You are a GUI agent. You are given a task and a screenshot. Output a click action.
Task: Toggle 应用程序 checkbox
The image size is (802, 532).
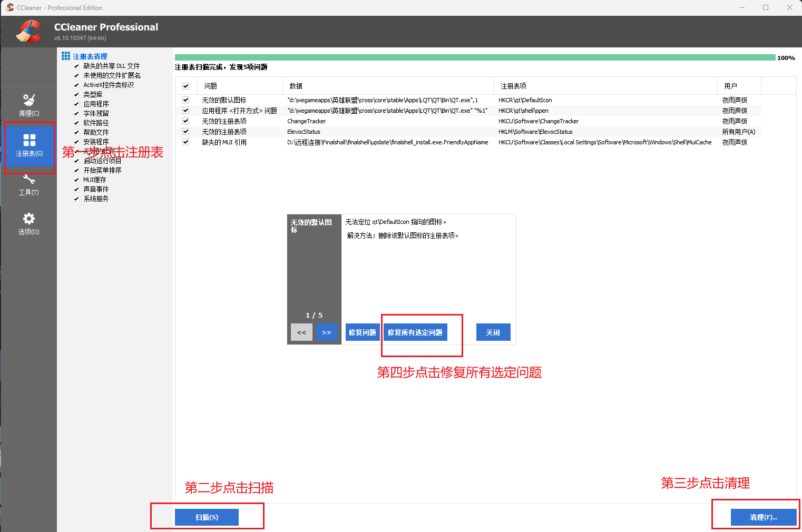[x=76, y=104]
